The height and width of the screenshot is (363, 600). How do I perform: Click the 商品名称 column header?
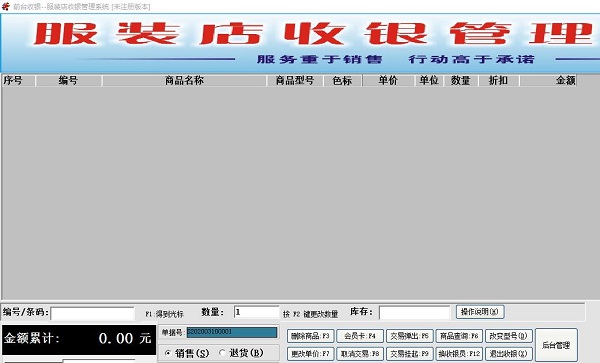pos(184,81)
